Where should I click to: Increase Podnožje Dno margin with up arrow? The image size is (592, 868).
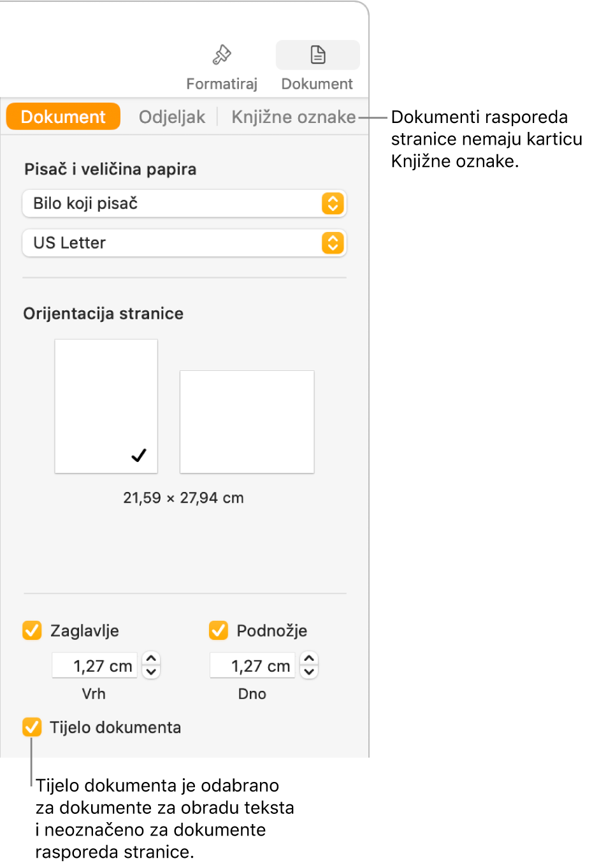tap(309, 659)
